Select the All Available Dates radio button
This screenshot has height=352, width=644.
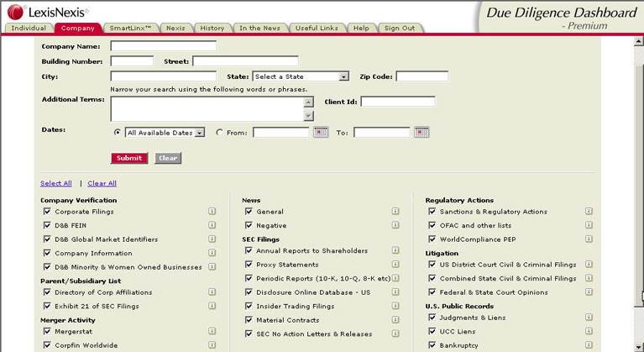pos(118,132)
